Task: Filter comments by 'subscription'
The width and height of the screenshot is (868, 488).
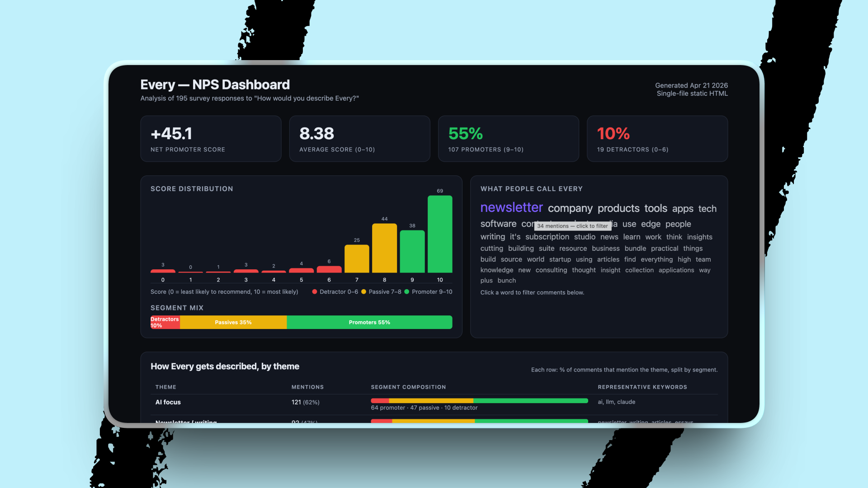Action: point(547,237)
